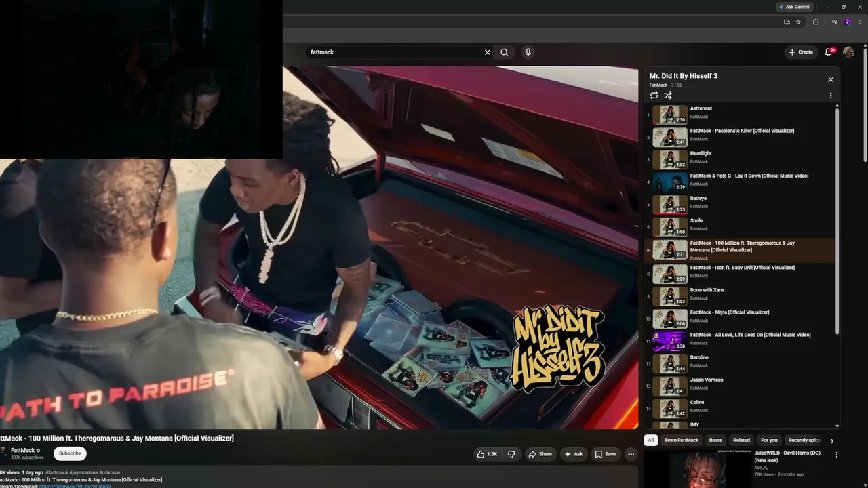Select the Recently uploaded filter chip
868x488 pixels.
[804, 440]
